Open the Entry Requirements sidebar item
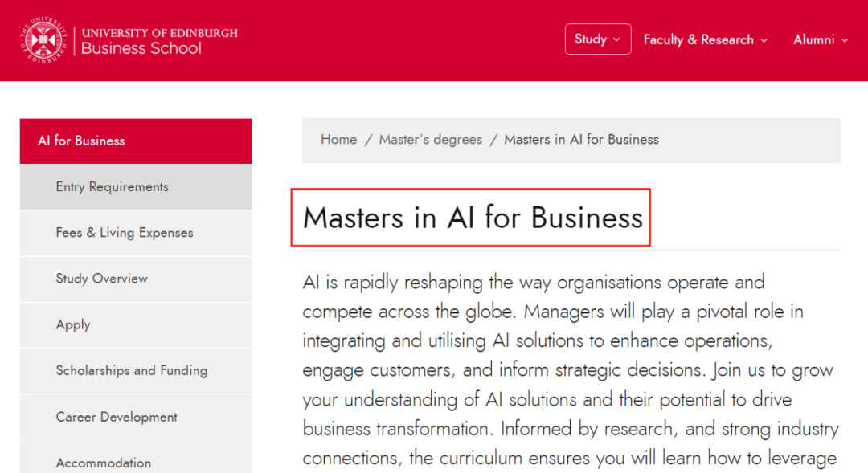Image resolution: width=868 pixels, height=473 pixels. click(x=136, y=187)
